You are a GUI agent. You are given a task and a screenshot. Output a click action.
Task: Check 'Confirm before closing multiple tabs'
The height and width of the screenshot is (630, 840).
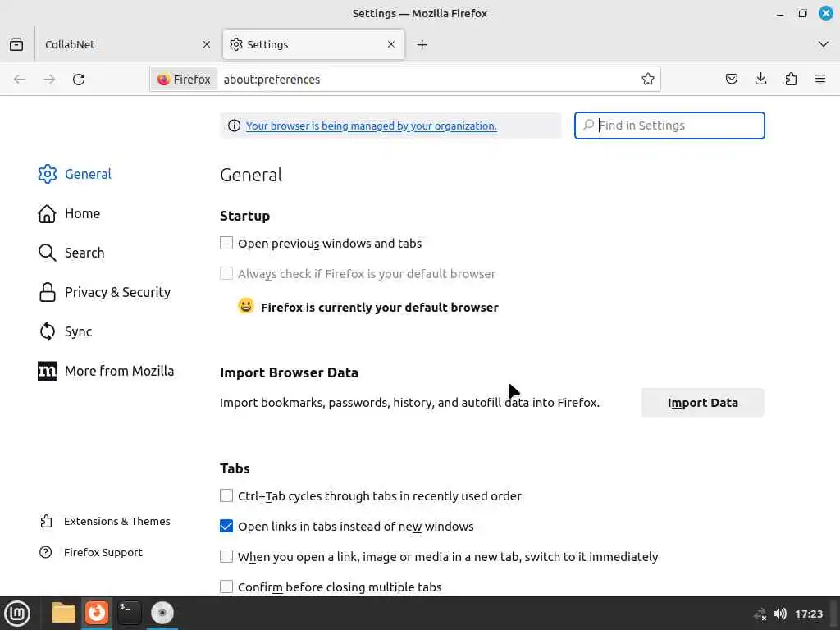click(x=226, y=587)
